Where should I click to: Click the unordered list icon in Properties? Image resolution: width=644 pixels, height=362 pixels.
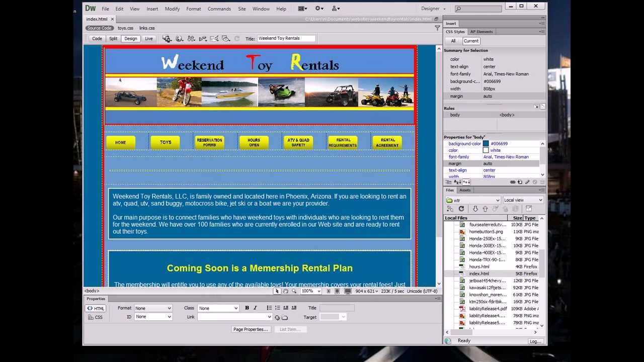[269, 308]
